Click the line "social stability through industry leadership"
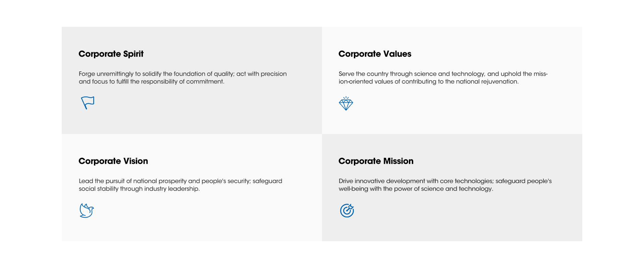The width and height of the screenshot is (644, 268). click(139, 189)
